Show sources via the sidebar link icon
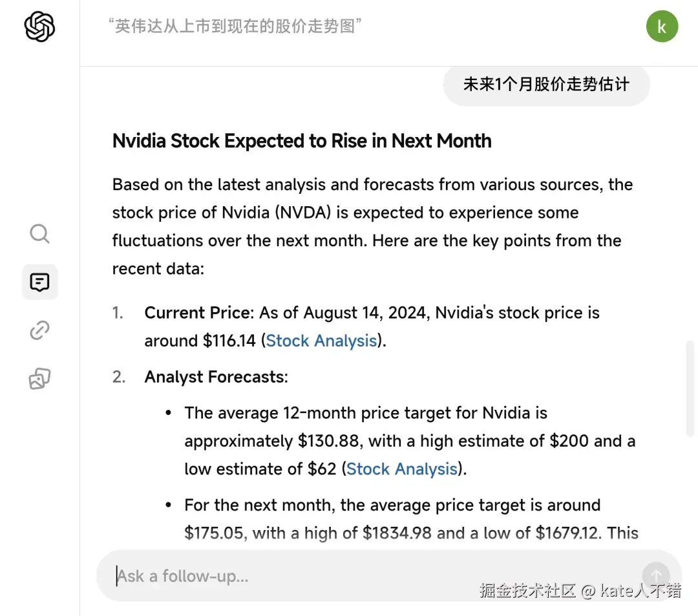The width and height of the screenshot is (698, 616). [39, 330]
